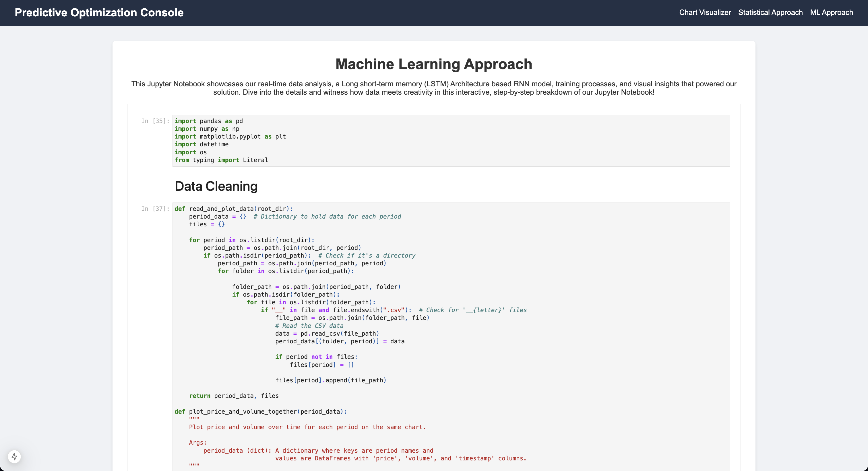Screen dimensions: 868x471
Task: Click the In [35] cell prompt
Action: [155, 121]
